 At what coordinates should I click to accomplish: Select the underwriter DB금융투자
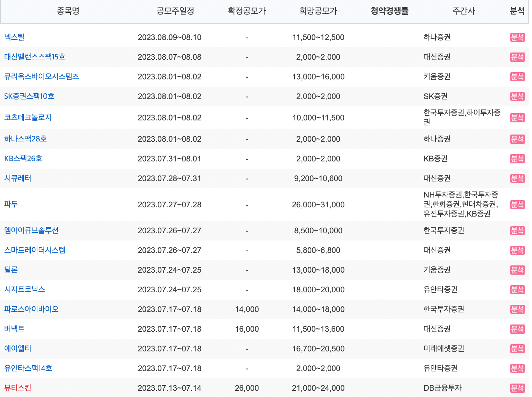(442, 388)
